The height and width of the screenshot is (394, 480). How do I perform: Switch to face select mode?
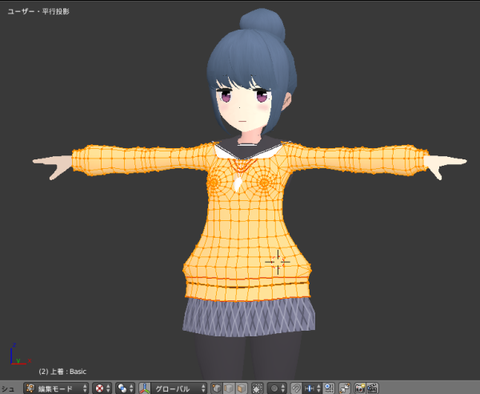(x=241, y=388)
